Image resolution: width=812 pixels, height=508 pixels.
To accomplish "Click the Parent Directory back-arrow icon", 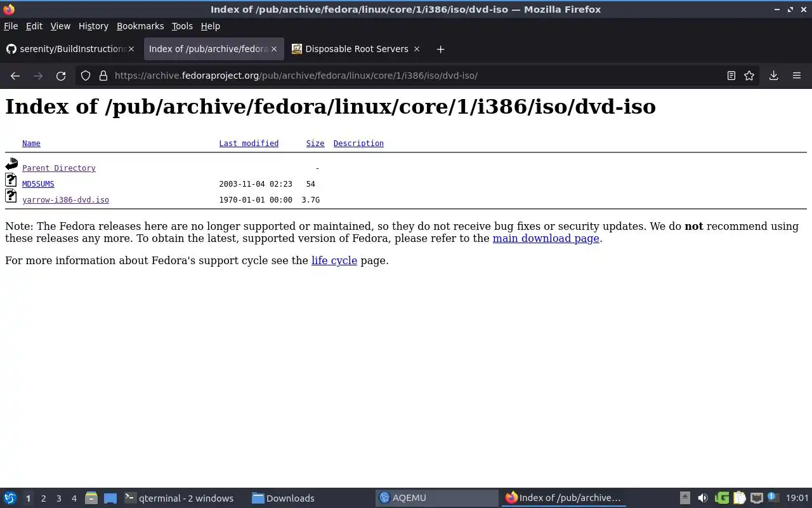I will pos(11,164).
